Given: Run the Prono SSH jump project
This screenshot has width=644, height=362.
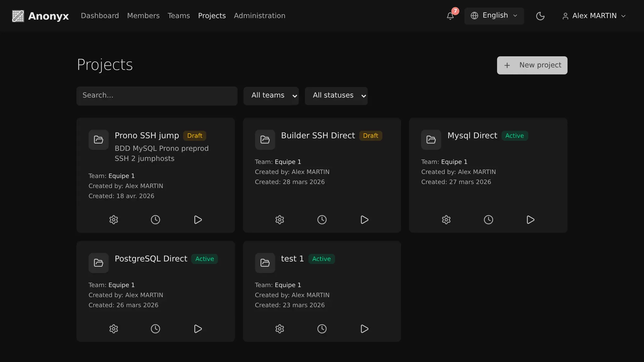Looking at the screenshot, I should pyautogui.click(x=198, y=220).
